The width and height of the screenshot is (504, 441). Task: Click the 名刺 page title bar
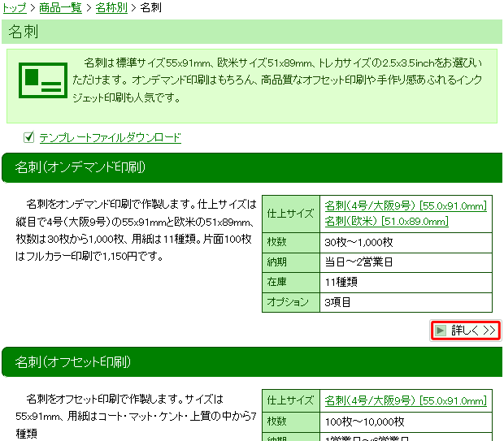pos(251,32)
